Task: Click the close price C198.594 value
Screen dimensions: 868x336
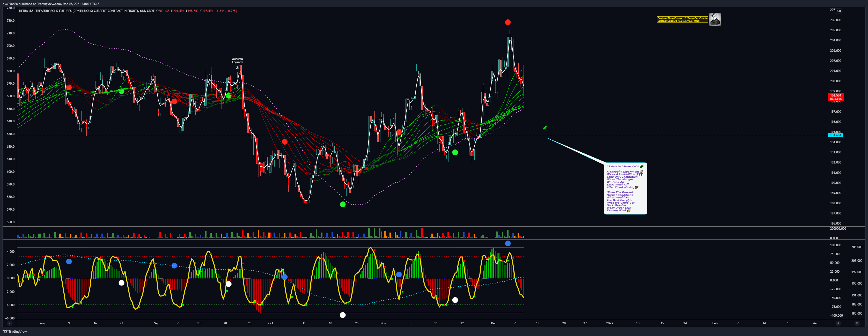Action: tap(207, 11)
